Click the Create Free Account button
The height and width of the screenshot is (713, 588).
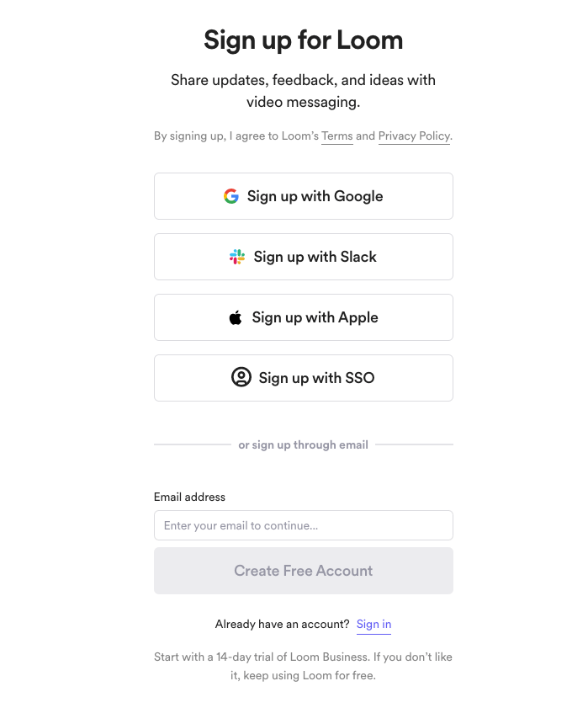[304, 571]
